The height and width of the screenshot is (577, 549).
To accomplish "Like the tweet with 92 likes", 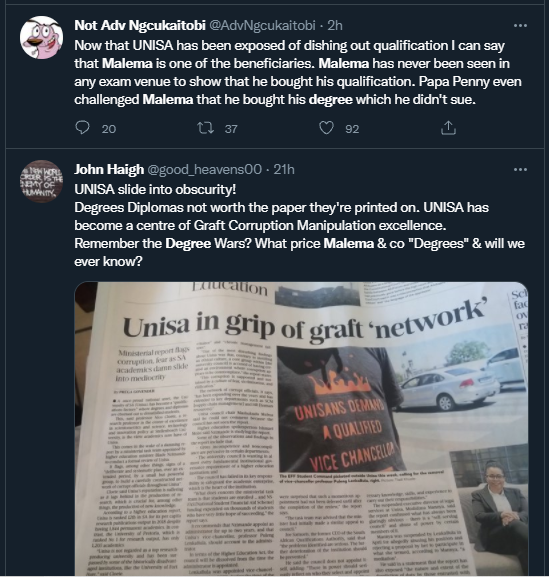I will click(x=326, y=128).
